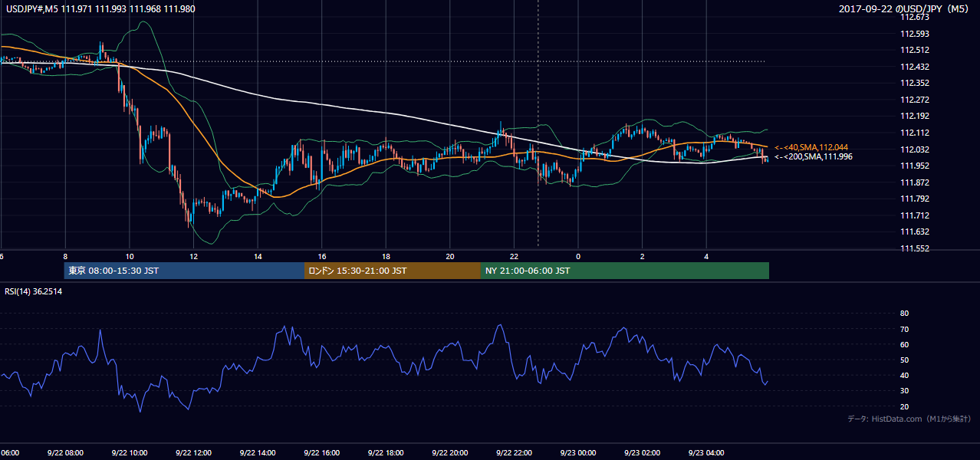Click bottom date label 9/23 04:00
This screenshot has width=980, height=460.
[706, 453]
